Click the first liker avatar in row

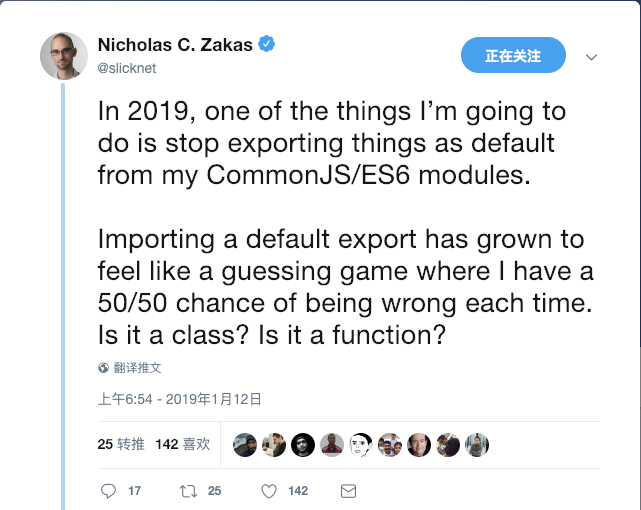[x=245, y=445]
